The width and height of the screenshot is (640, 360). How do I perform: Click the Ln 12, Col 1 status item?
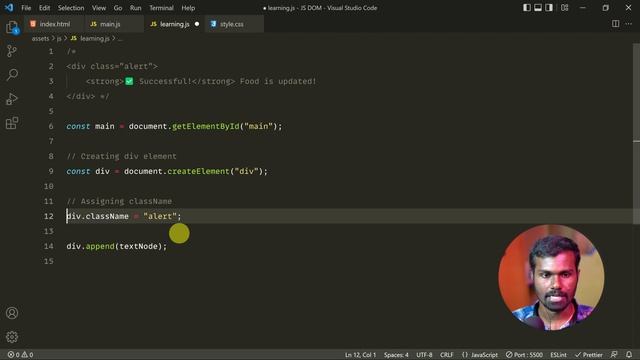point(360,355)
